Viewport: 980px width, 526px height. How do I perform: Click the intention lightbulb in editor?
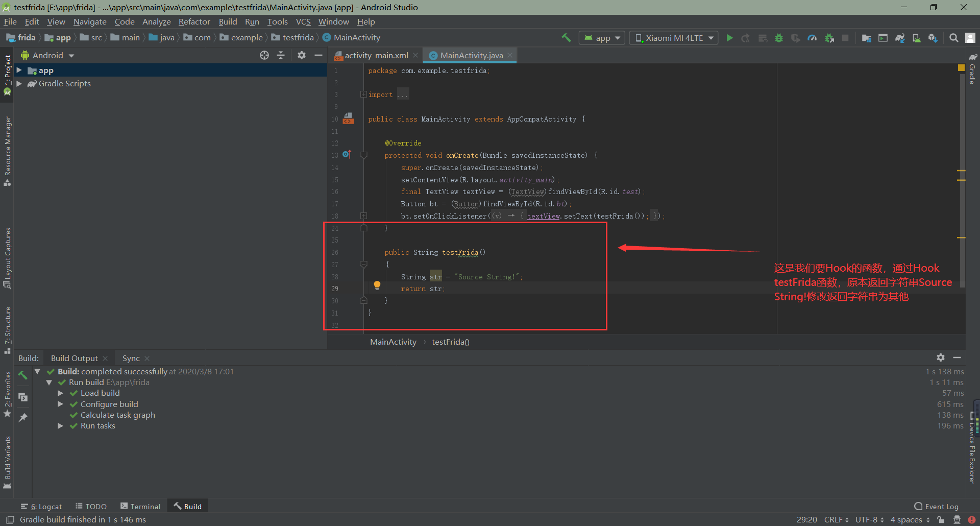(377, 285)
